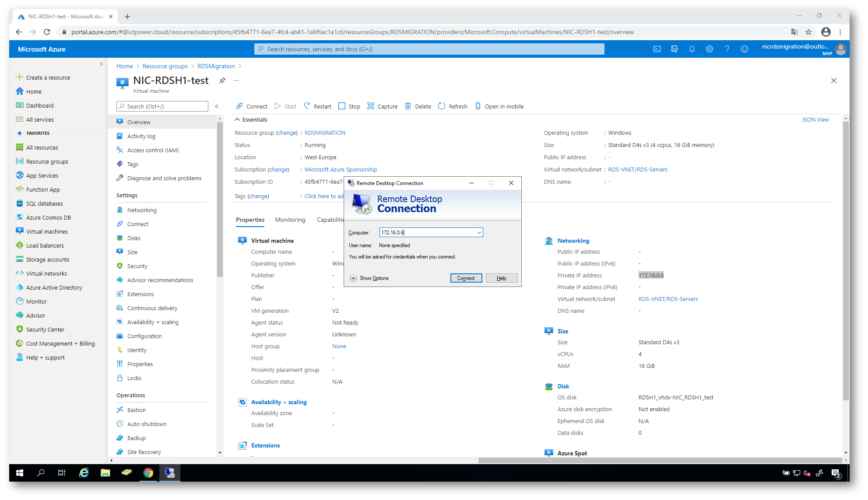868x500 pixels.
Task: Click Host group None link
Action: tap(339, 346)
